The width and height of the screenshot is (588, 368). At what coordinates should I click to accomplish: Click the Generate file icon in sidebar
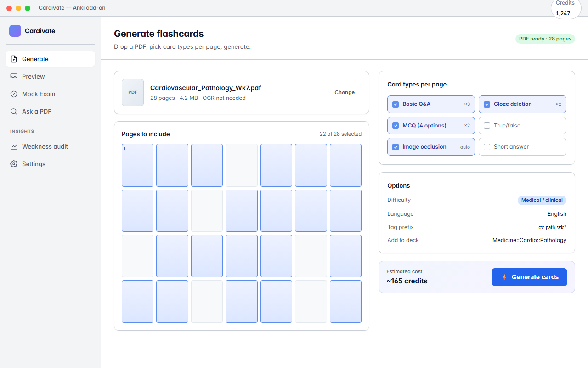(x=14, y=59)
